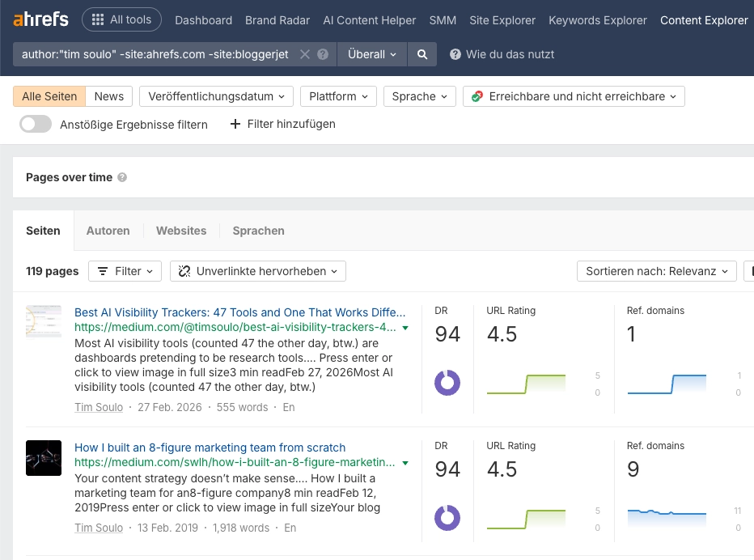Click the URL Rating sparkline of second result

526,519
